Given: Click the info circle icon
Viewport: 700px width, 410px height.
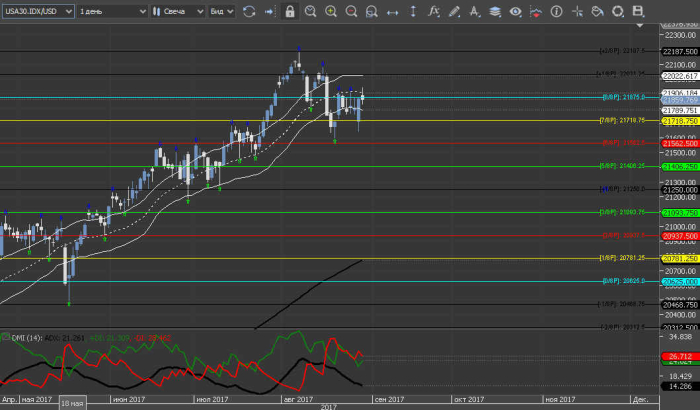Looking at the screenshot, I should coord(556,12).
